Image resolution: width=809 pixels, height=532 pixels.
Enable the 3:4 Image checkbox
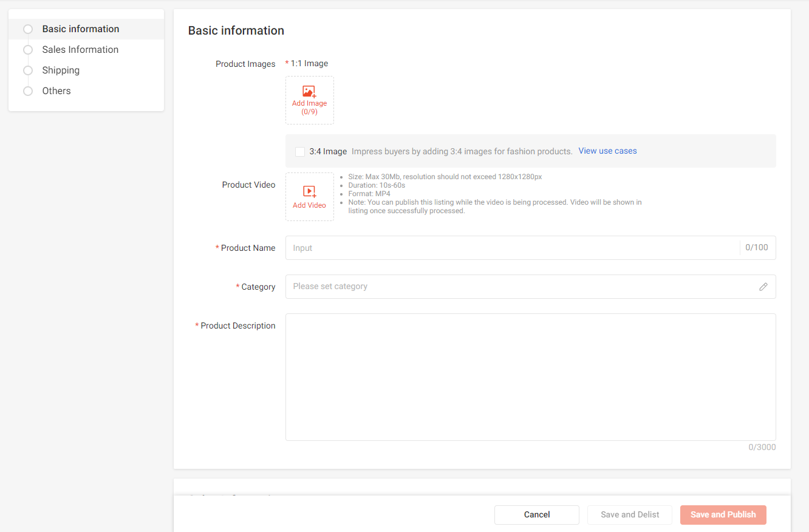click(300, 152)
